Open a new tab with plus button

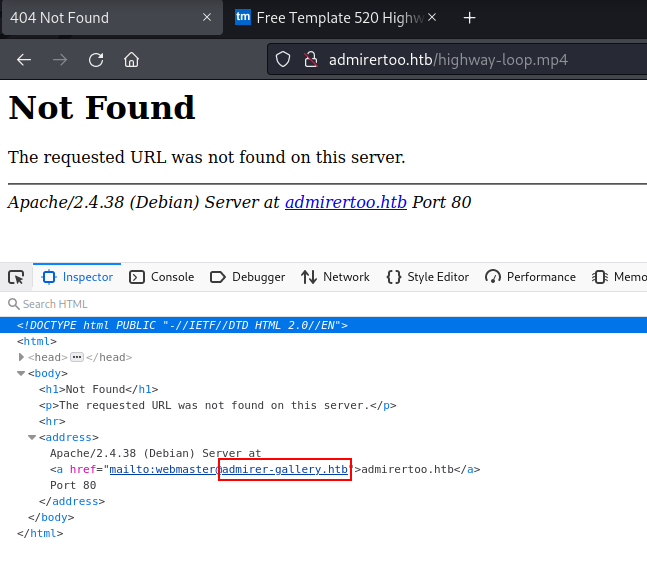coord(469,18)
